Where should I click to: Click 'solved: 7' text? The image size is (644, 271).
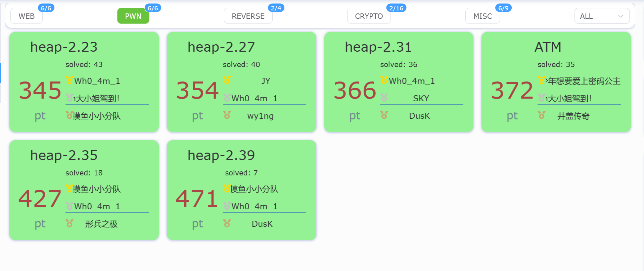241,173
